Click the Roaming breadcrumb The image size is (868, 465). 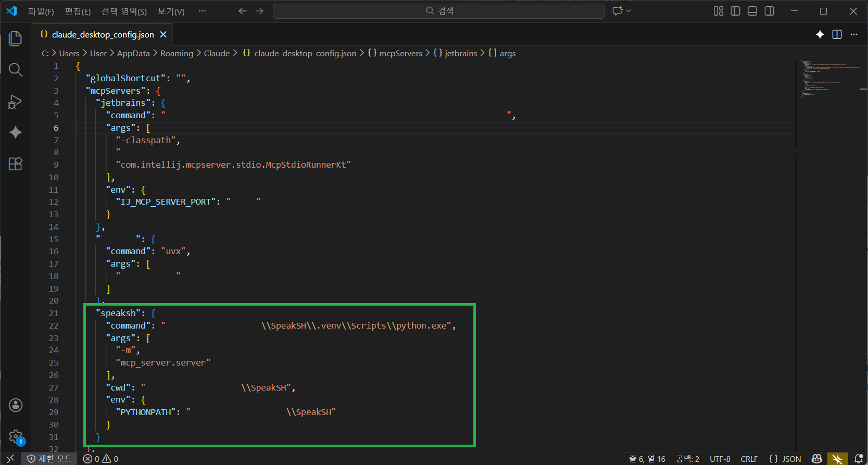pyautogui.click(x=177, y=53)
